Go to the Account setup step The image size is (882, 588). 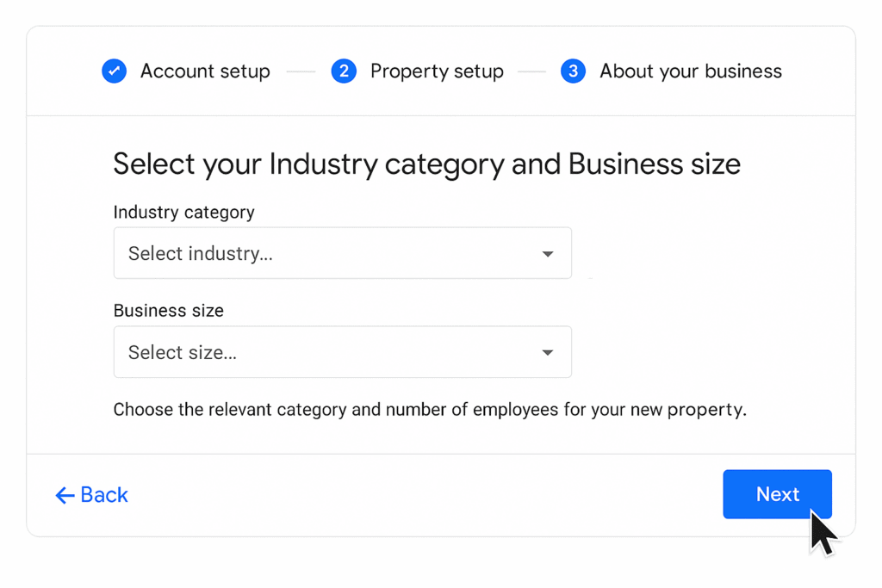[205, 71]
